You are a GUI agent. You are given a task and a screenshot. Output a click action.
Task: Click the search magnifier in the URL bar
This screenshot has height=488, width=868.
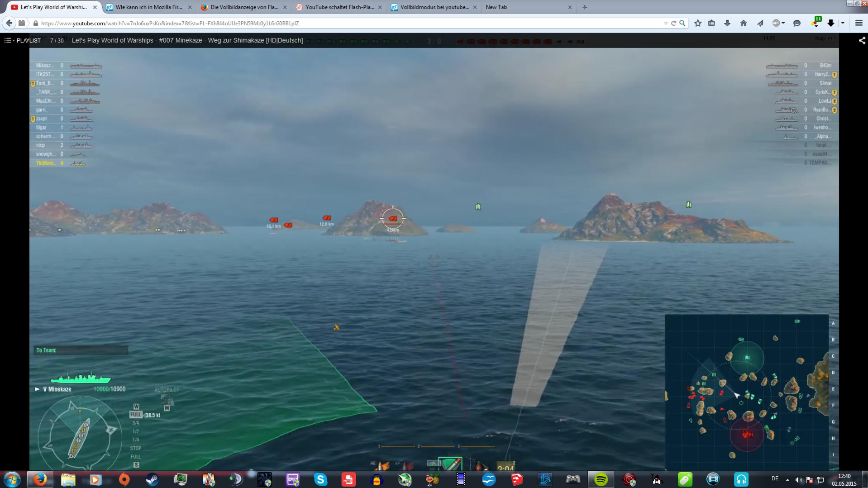[682, 23]
